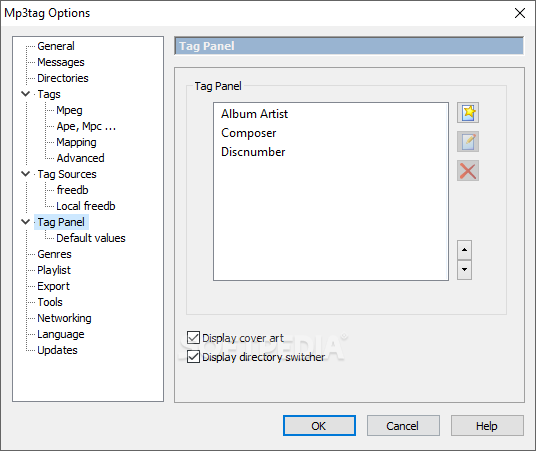Open Default values under Tag Panel
The image size is (536, 451).
coord(91,238)
